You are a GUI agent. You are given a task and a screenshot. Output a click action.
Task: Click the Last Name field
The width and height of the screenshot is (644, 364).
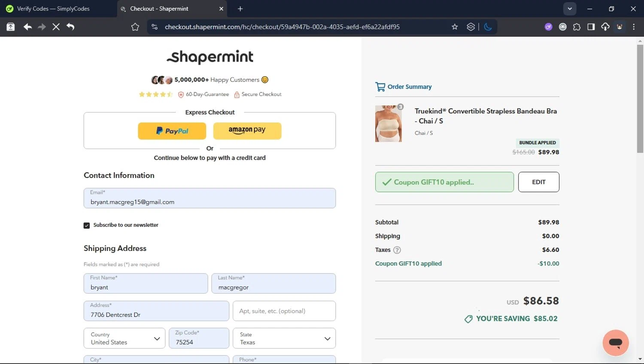coord(273,284)
